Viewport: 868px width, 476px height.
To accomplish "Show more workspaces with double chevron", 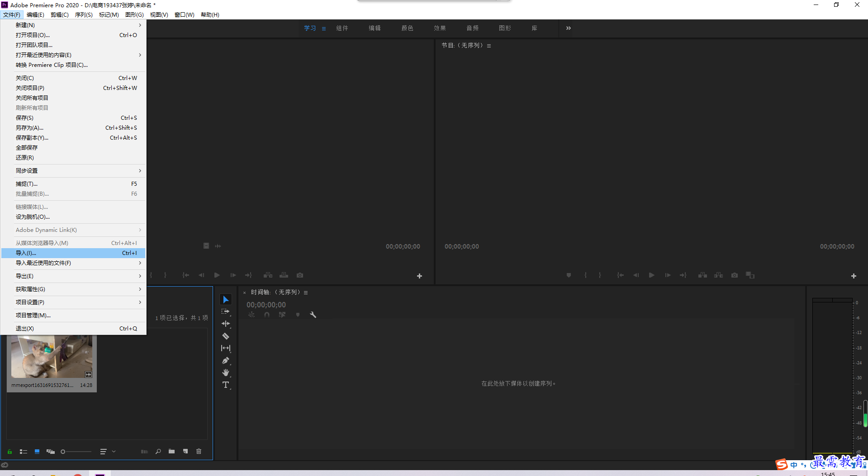I will [x=568, y=28].
